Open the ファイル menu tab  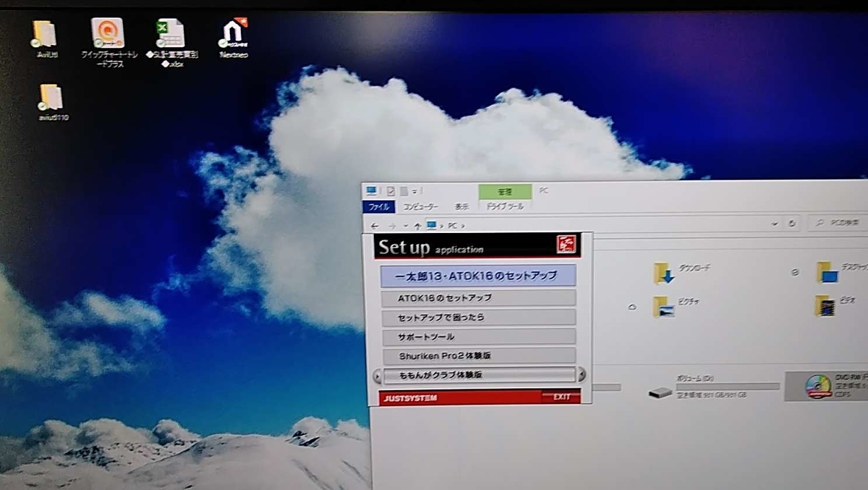coord(379,207)
